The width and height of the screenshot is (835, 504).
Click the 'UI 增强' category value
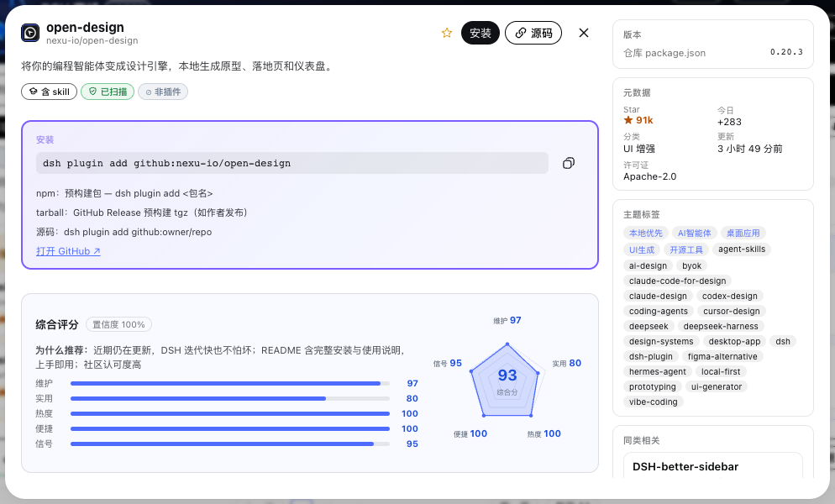pyautogui.click(x=639, y=149)
